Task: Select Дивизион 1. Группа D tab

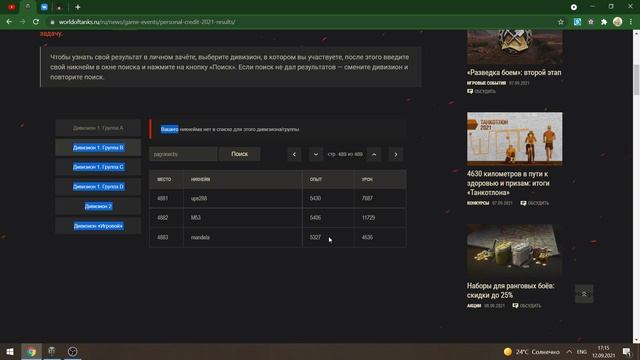Action: pyautogui.click(x=98, y=187)
